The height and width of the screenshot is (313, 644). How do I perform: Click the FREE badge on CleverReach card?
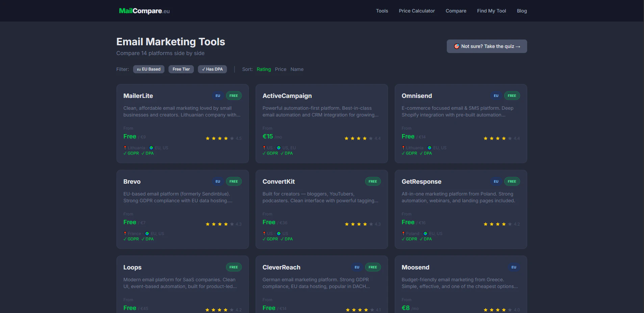(x=373, y=267)
